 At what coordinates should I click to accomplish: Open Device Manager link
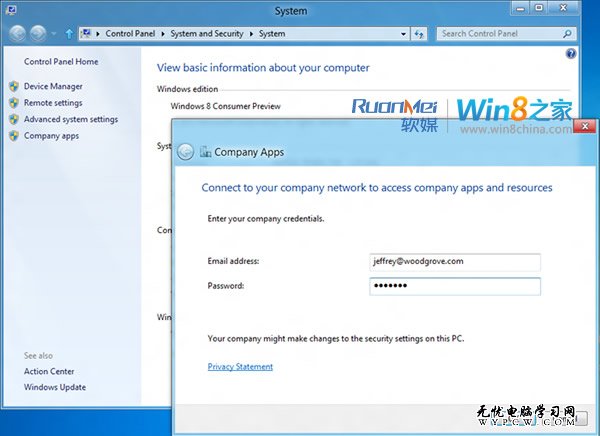pos(53,87)
